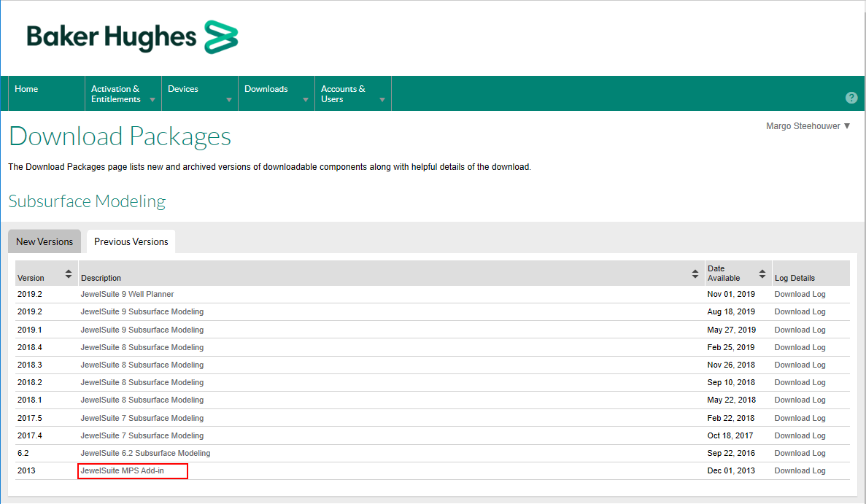Viewport: 866px width, 504px height.
Task: Open version 2018.4 JewelSuite 8 link
Action: point(142,347)
